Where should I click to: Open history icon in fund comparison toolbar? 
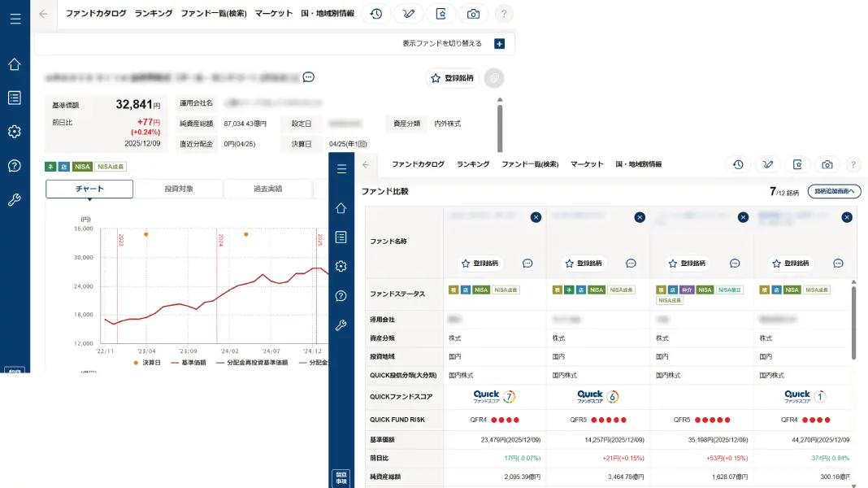738,164
